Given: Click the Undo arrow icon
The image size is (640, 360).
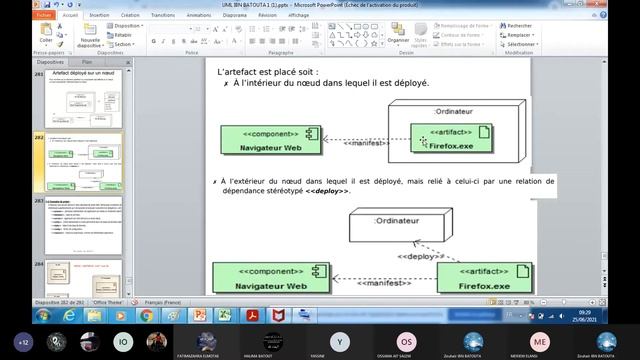Looking at the screenshot, I should pos(56,4).
